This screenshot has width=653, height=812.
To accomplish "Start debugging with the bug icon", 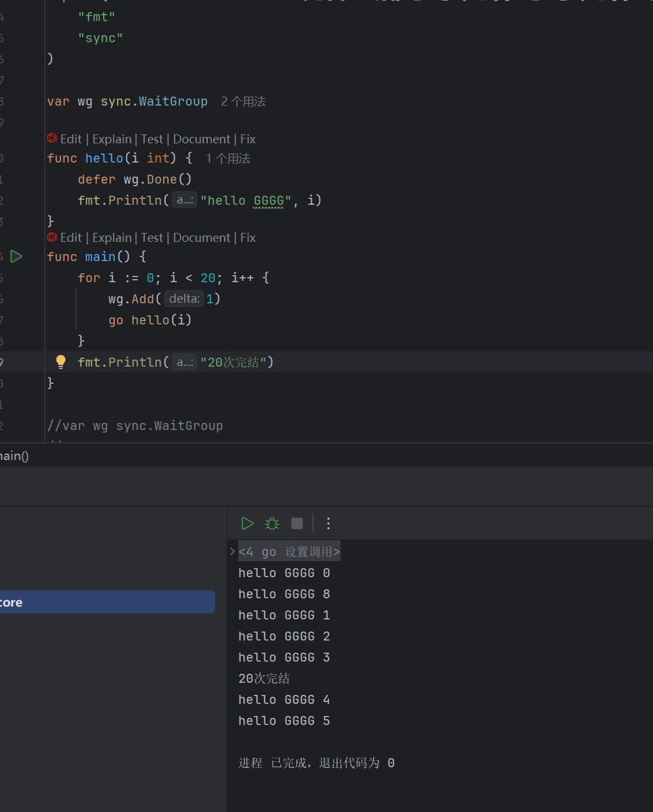I will point(272,523).
